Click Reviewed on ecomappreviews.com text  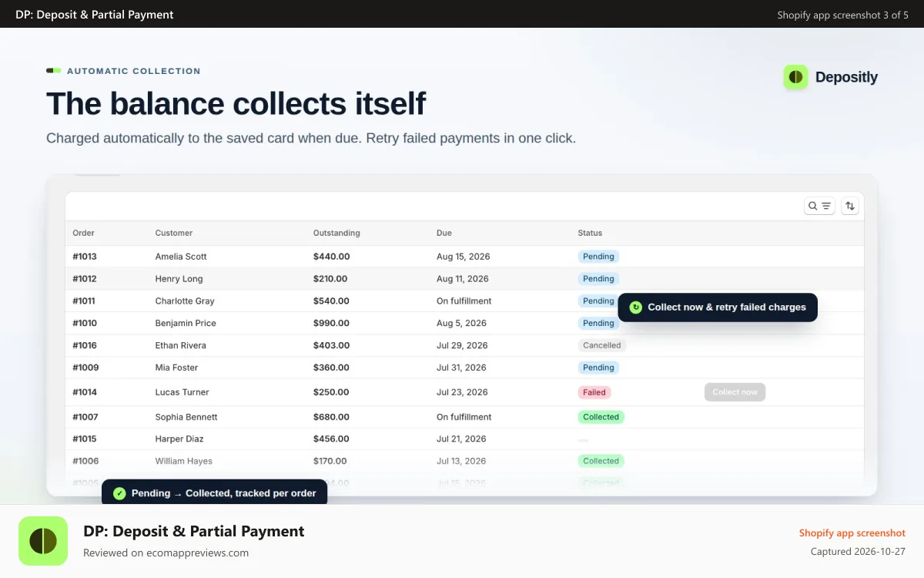pyautogui.click(x=166, y=553)
